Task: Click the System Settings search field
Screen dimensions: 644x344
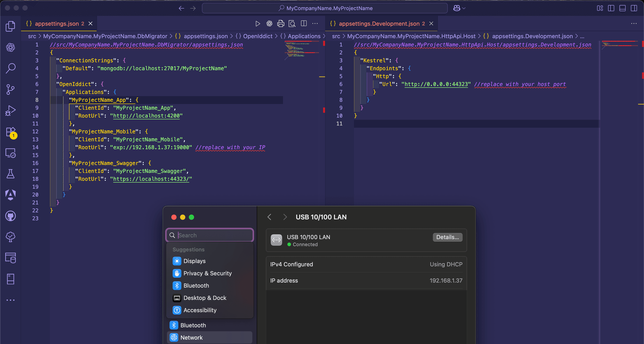Action: click(x=212, y=235)
